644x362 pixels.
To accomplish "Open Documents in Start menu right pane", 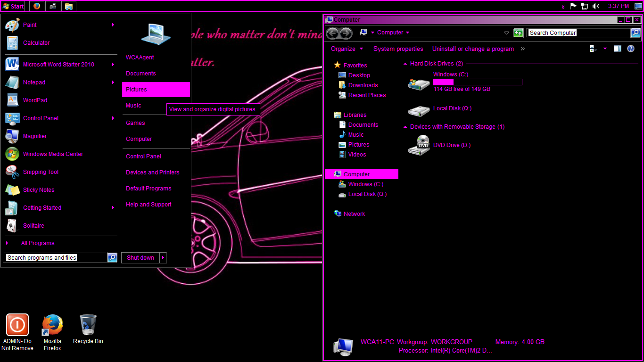I will pyautogui.click(x=156, y=74).
